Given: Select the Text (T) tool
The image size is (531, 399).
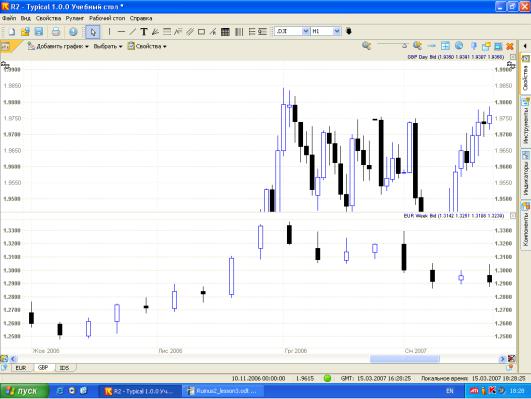Looking at the screenshot, I should pos(144,32).
